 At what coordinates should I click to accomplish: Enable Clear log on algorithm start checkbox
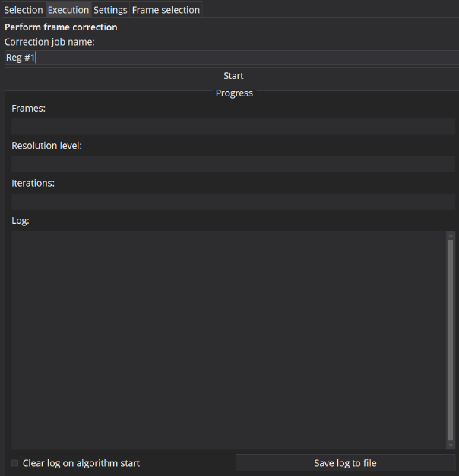(x=14, y=463)
